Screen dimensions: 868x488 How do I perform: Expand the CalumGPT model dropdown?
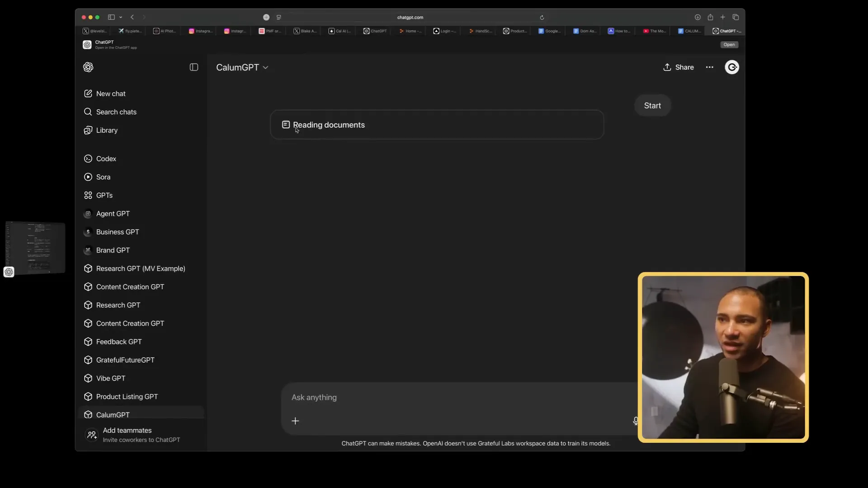(x=242, y=67)
